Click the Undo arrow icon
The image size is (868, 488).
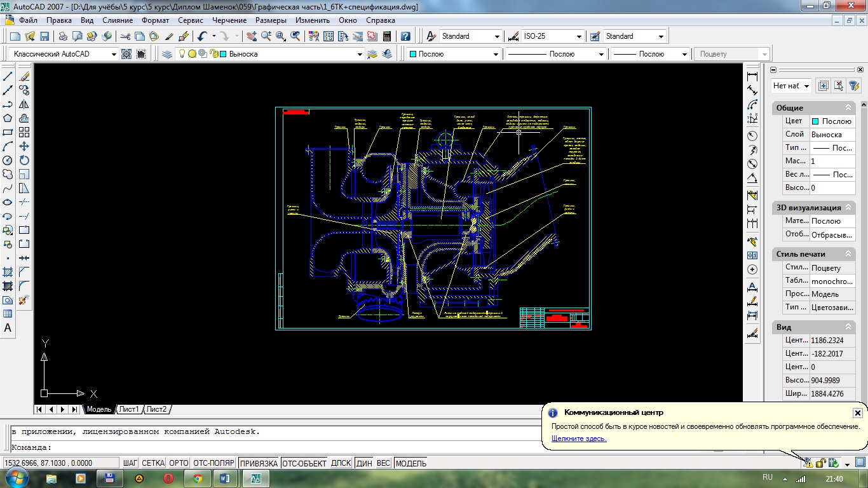[201, 36]
